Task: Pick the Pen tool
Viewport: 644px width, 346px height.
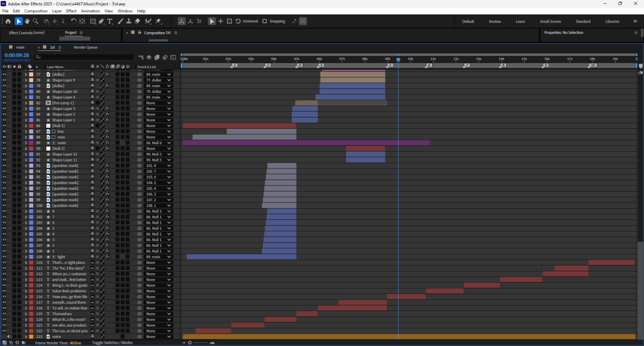Action: (x=101, y=21)
